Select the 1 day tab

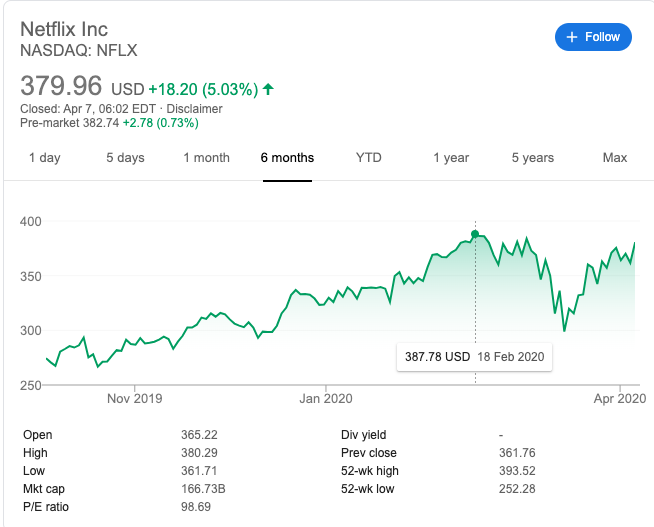point(44,158)
